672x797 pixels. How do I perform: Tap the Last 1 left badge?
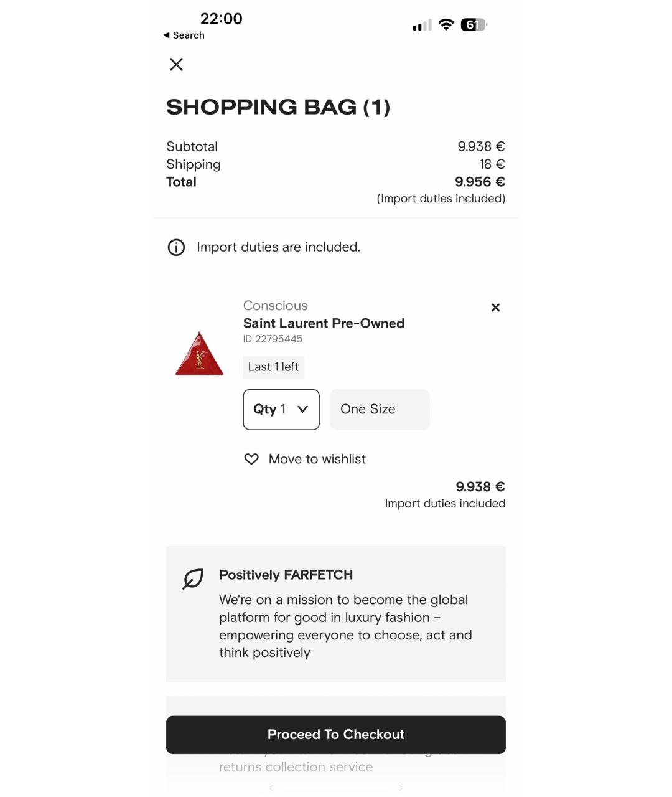(x=273, y=367)
